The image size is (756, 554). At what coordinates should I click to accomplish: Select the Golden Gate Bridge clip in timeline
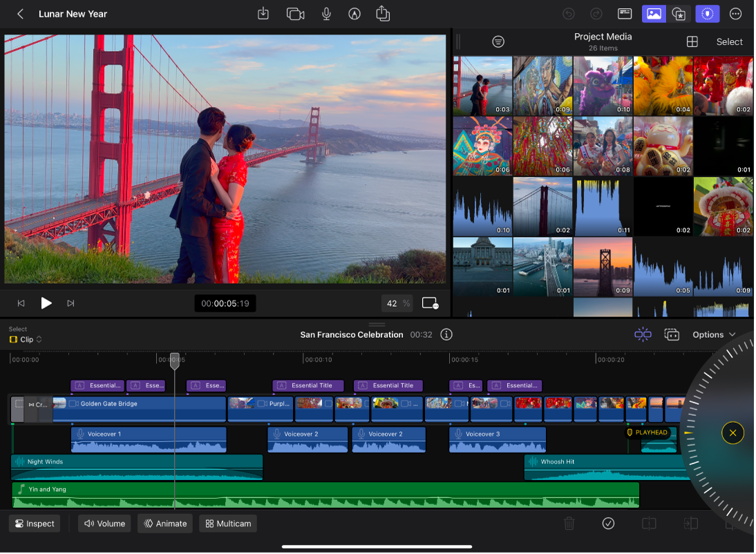(x=138, y=409)
